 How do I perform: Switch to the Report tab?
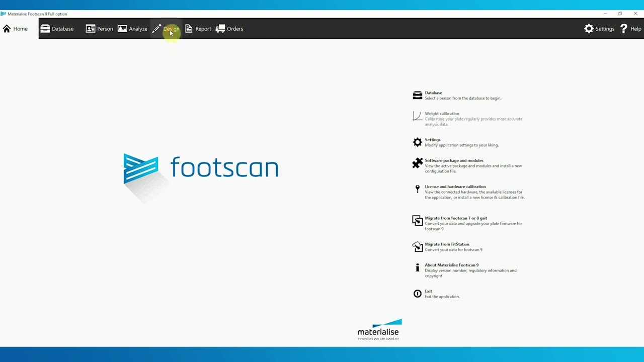[198, 29]
